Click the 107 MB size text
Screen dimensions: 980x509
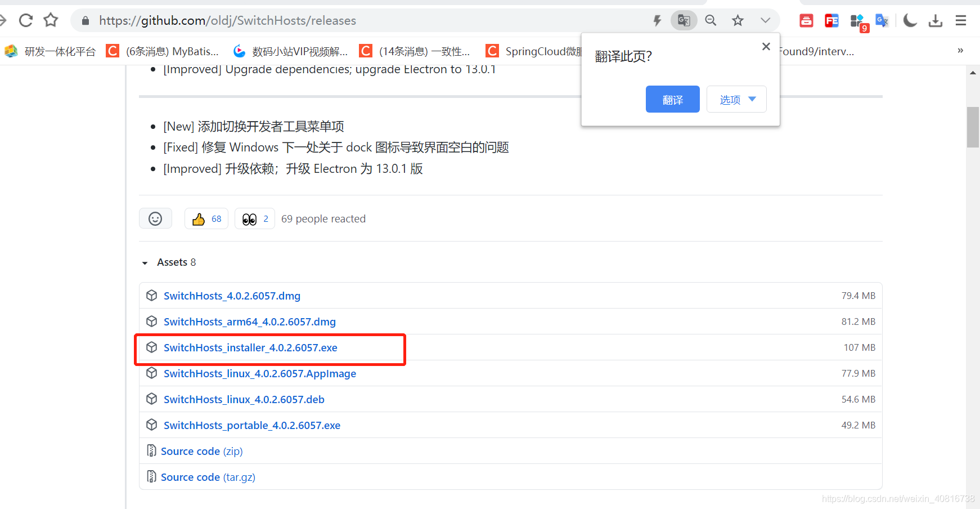pos(860,347)
